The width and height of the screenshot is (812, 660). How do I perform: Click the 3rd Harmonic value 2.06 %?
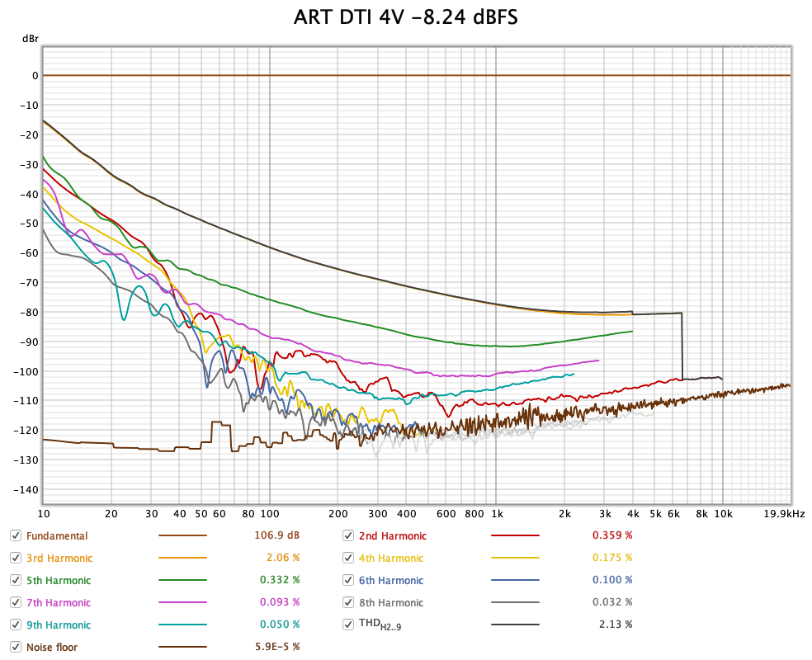click(x=283, y=558)
